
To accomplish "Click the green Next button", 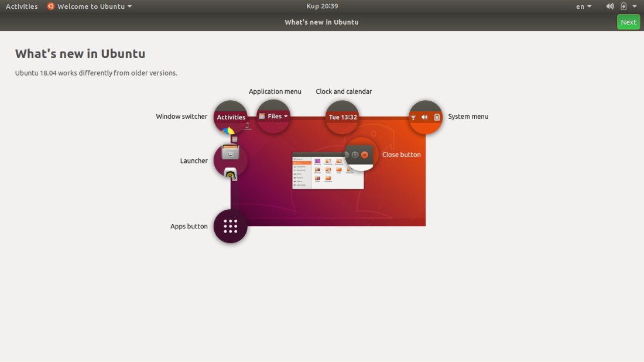I will pyautogui.click(x=628, y=22).
